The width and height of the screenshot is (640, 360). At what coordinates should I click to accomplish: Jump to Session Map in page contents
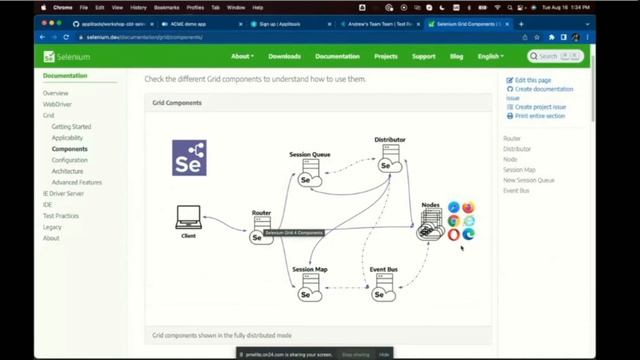pos(519,170)
